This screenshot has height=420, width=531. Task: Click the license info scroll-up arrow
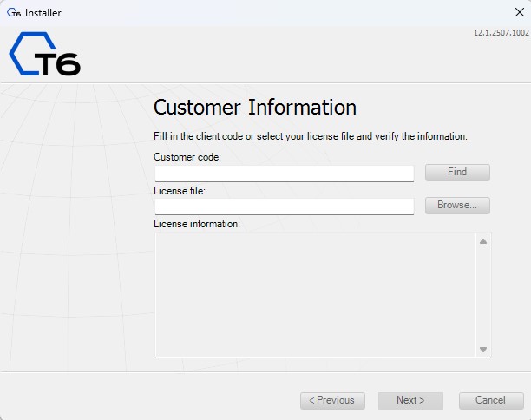pos(483,241)
